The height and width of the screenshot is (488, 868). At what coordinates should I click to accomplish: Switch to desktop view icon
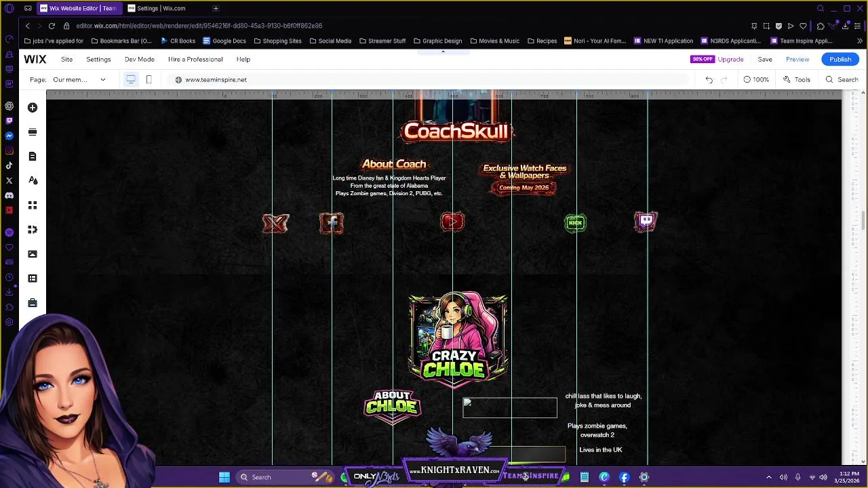131,79
